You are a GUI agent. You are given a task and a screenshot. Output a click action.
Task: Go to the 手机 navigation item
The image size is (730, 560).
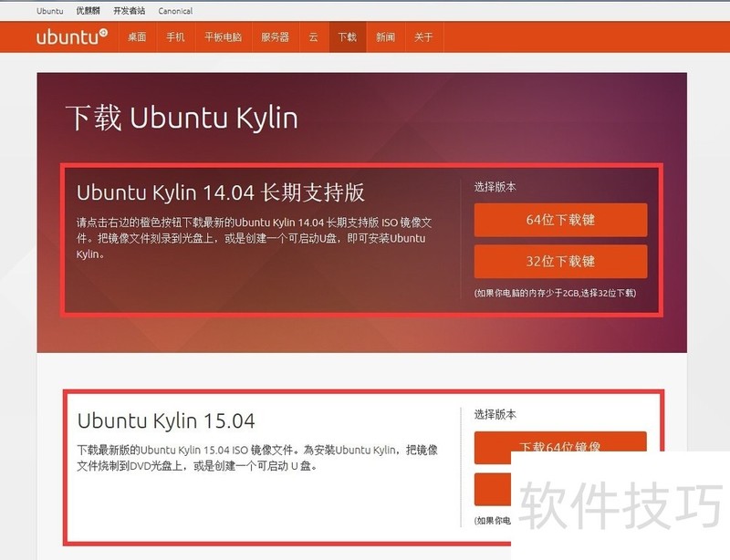pos(175,37)
